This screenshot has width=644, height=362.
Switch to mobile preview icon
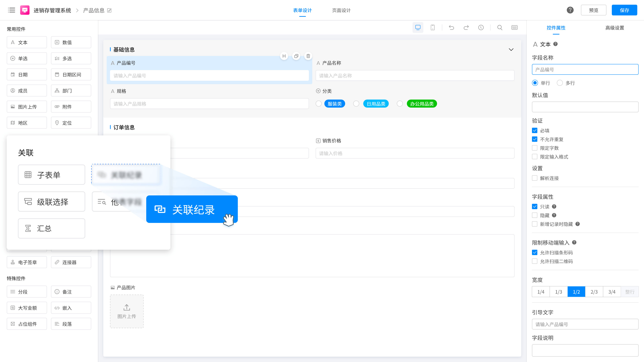[433, 27]
